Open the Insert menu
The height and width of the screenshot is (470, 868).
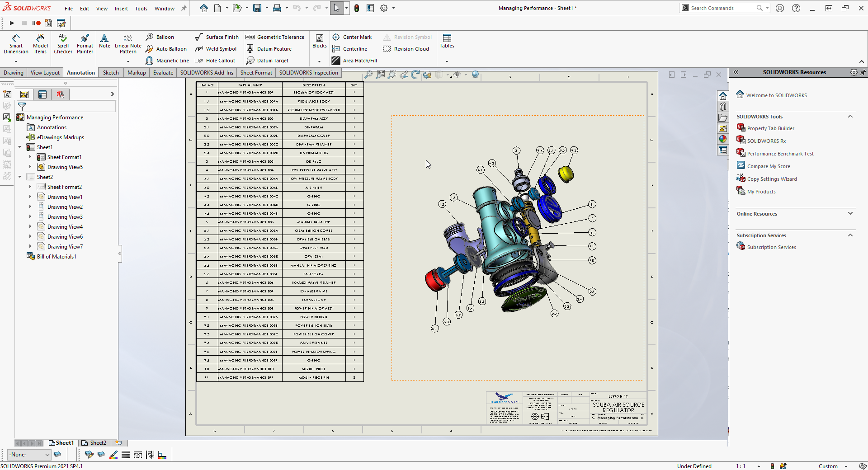(x=121, y=9)
